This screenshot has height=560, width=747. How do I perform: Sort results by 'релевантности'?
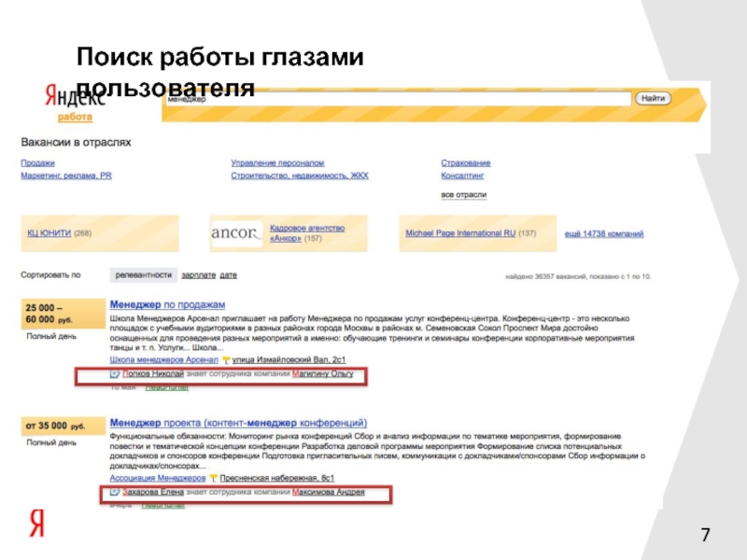tap(144, 275)
